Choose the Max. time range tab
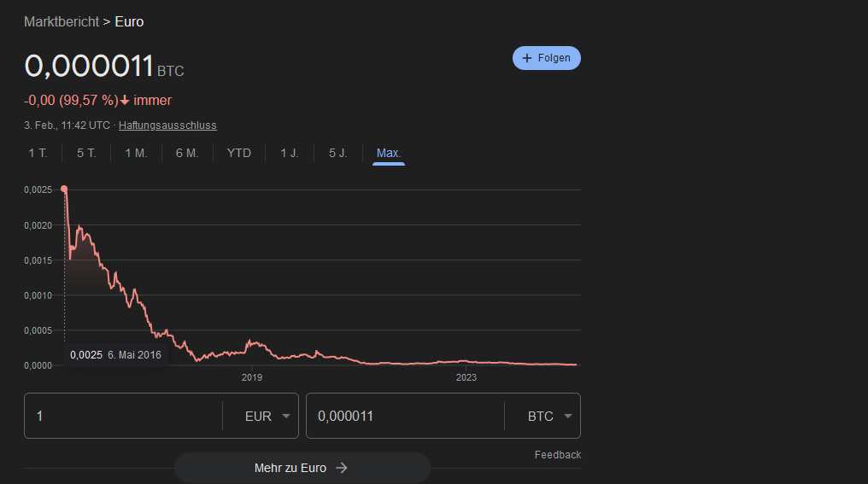The width and height of the screenshot is (868, 484). (x=389, y=154)
